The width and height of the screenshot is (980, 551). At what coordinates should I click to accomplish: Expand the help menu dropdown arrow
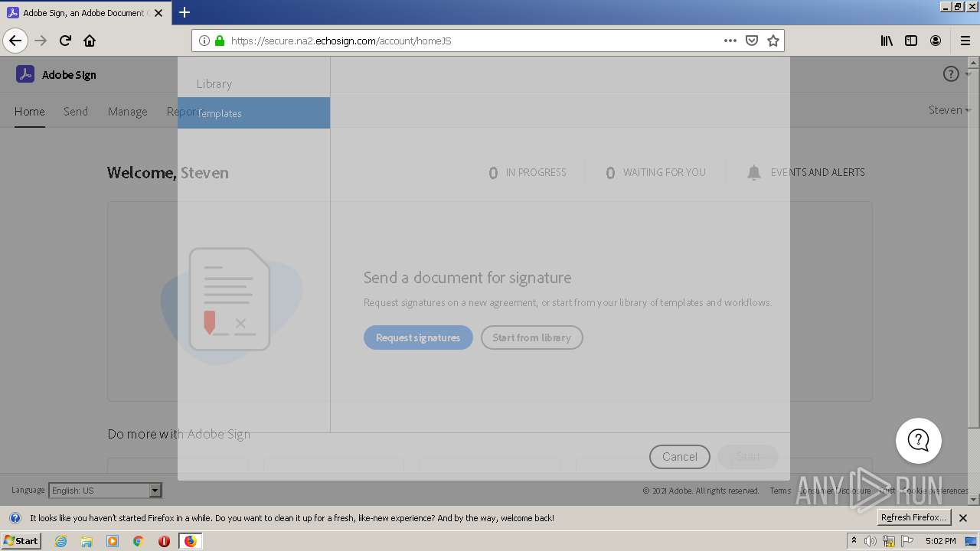(969, 75)
